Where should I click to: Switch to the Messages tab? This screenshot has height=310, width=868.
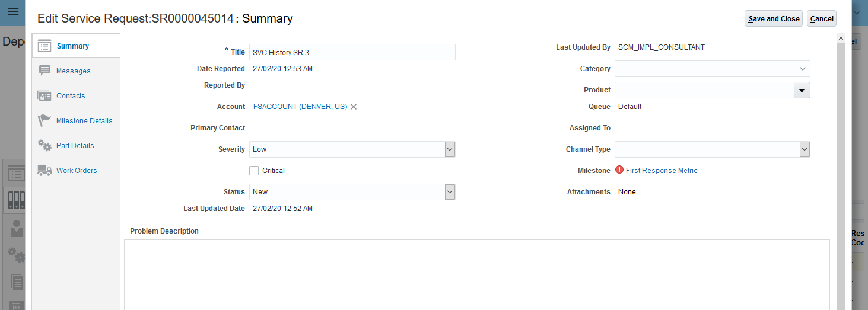[x=74, y=71]
